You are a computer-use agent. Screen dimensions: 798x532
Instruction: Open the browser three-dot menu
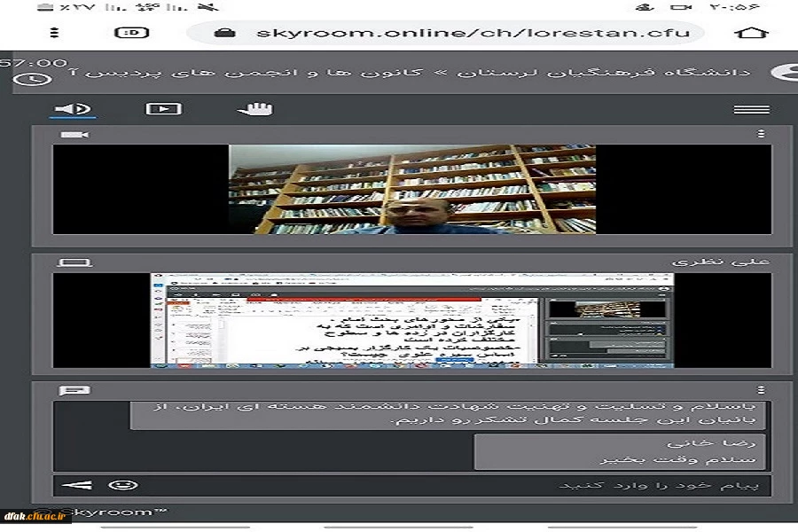pos(53,33)
